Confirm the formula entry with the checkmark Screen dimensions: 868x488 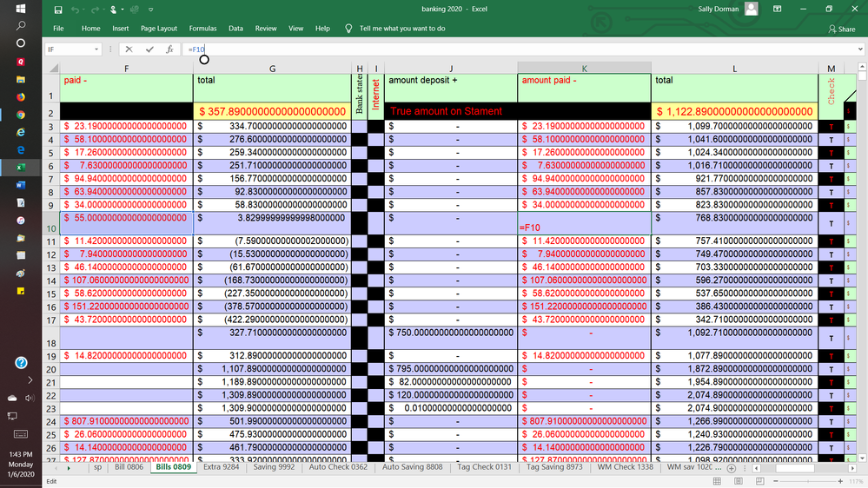[x=149, y=49]
